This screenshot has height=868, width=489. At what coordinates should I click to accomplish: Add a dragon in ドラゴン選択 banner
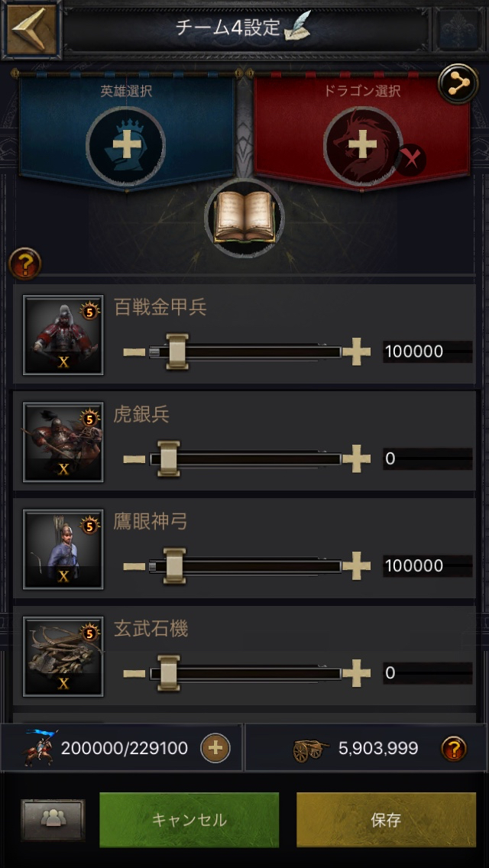coord(363,146)
